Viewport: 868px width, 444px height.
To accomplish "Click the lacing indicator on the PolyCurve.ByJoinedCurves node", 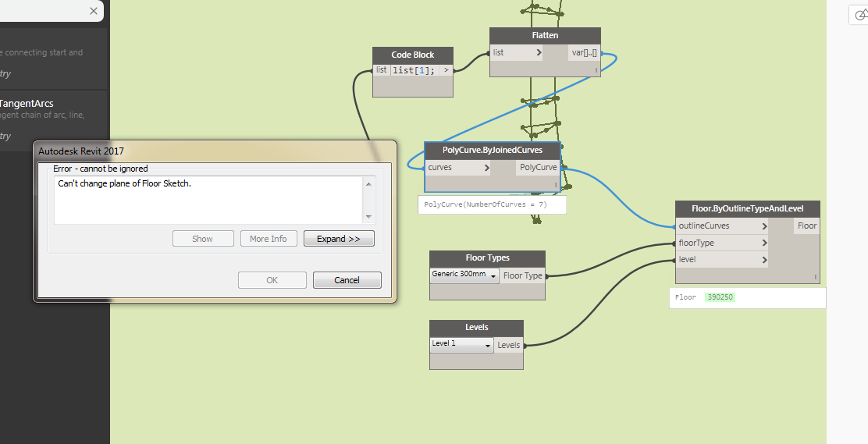I will pos(557,185).
